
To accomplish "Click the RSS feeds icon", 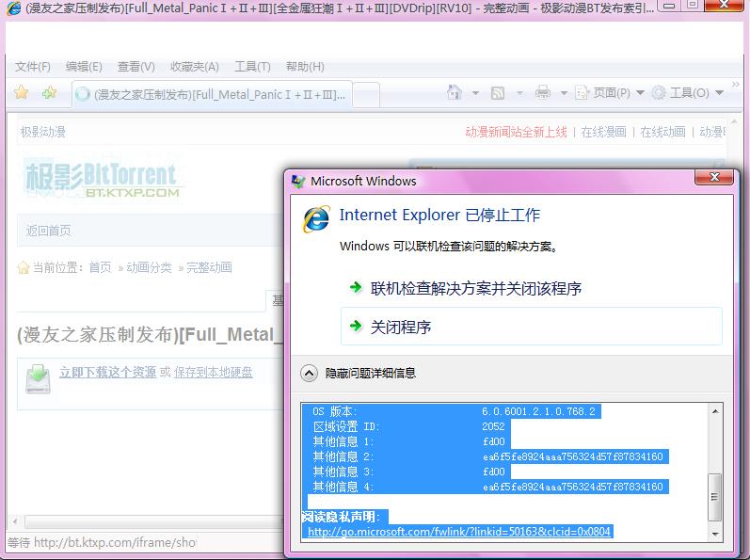I will coord(498,92).
